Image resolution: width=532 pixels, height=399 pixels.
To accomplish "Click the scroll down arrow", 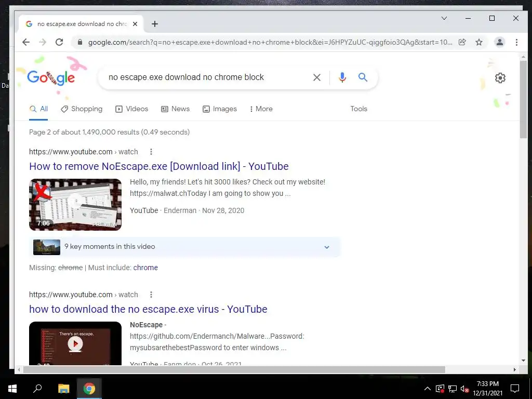I will (523, 361).
